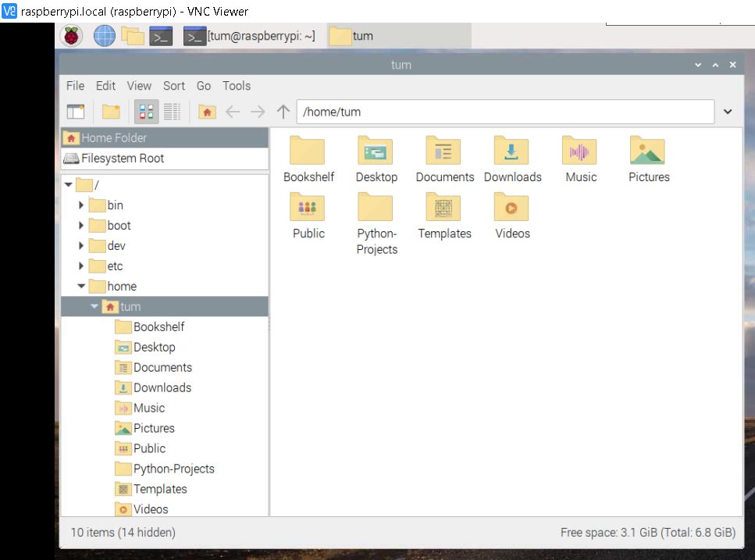Open the path history dropdown arrow
The image size is (755, 560).
tap(728, 112)
